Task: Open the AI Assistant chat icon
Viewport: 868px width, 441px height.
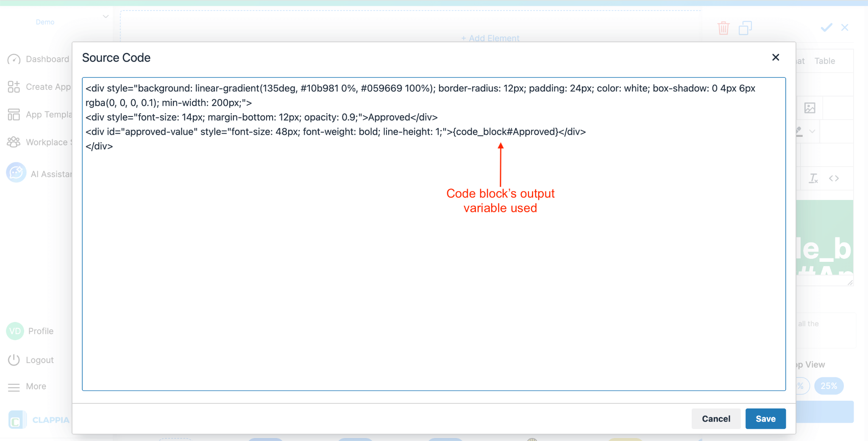Action: (x=16, y=172)
